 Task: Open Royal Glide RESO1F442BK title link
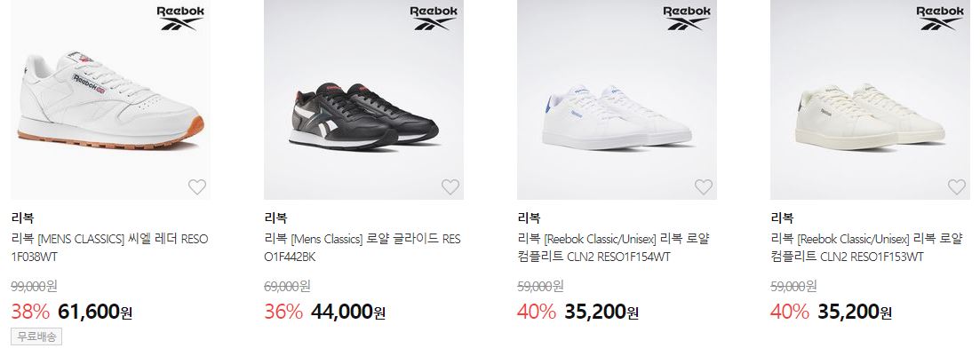pyautogui.click(x=363, y=248)
